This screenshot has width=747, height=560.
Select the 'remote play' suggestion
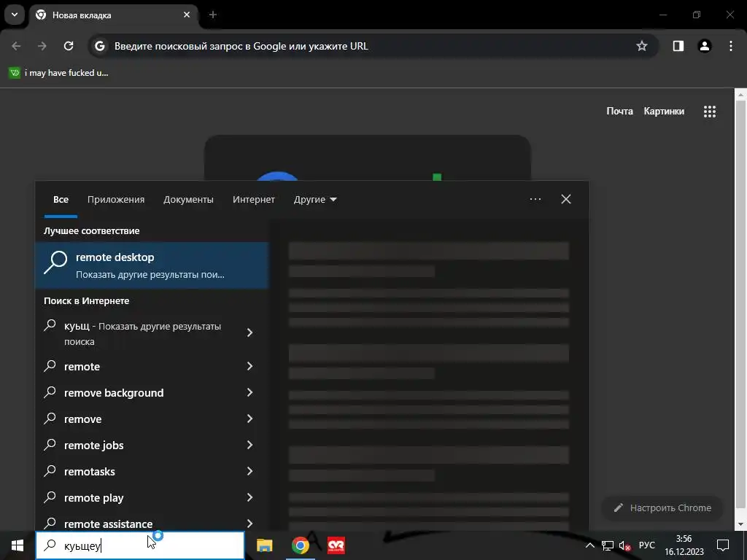(142, 497)
